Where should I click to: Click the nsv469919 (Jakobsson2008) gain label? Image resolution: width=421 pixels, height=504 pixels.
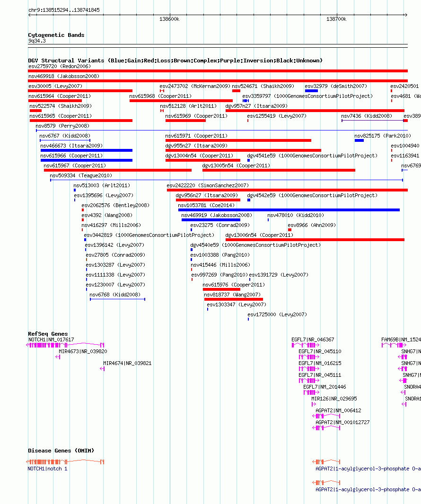point(217,216)
